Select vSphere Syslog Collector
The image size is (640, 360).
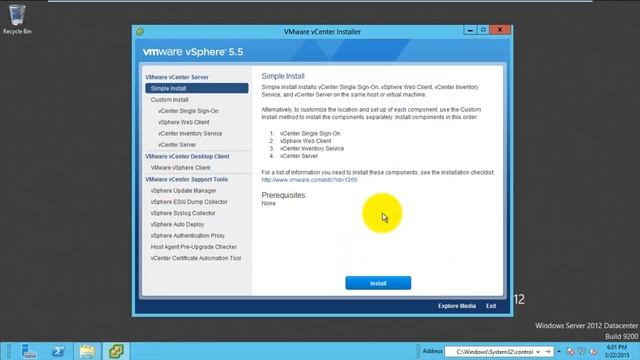pos(183,213)
